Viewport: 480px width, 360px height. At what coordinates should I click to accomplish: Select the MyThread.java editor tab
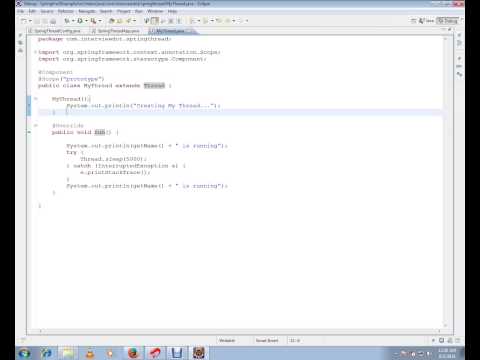(x=171, y=31)
